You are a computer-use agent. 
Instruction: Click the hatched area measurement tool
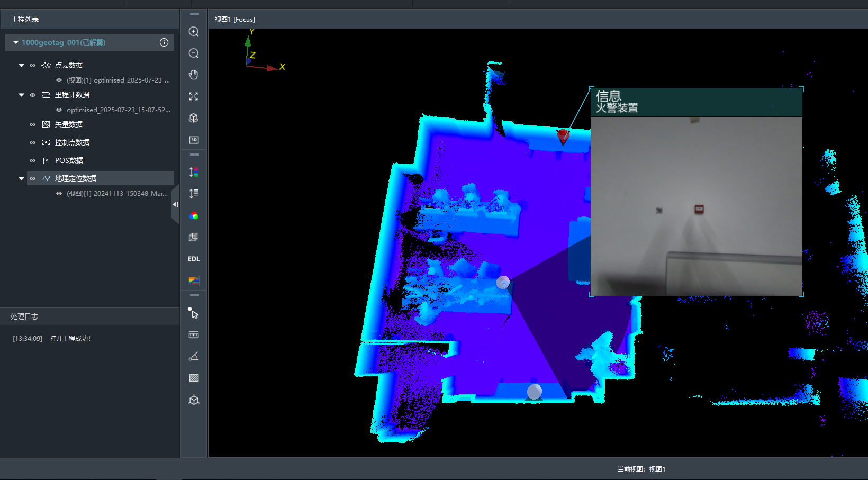[194, 378]
